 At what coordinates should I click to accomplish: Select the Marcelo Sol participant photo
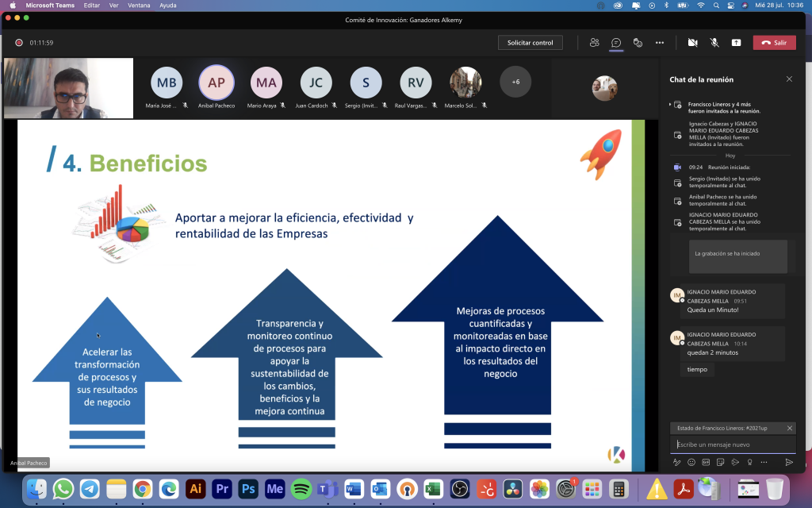coord(465,83)
